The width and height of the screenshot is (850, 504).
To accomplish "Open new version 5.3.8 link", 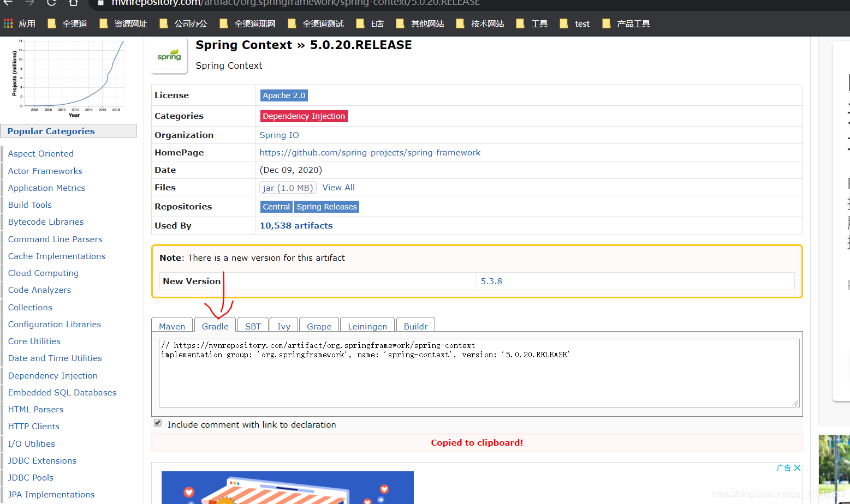I will coord(491,281).
